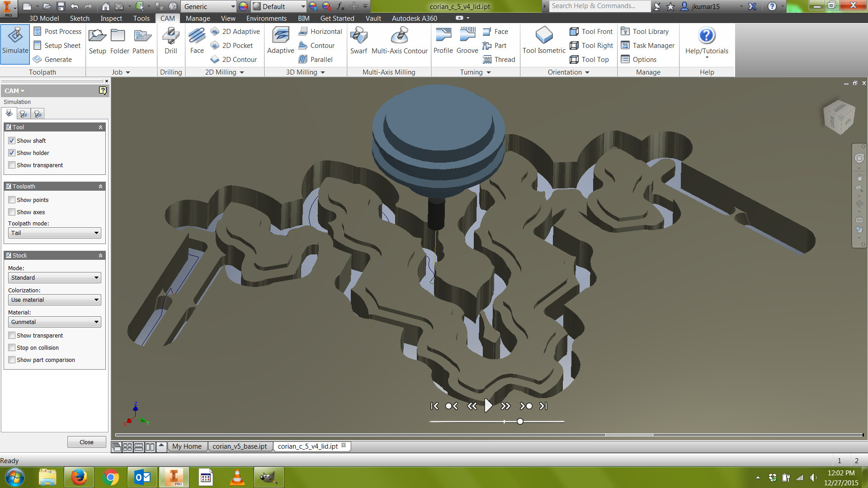The height and width of the screenshot is (488, 868).
Task: Click the simulation progress bar
Action: (489, 435)
